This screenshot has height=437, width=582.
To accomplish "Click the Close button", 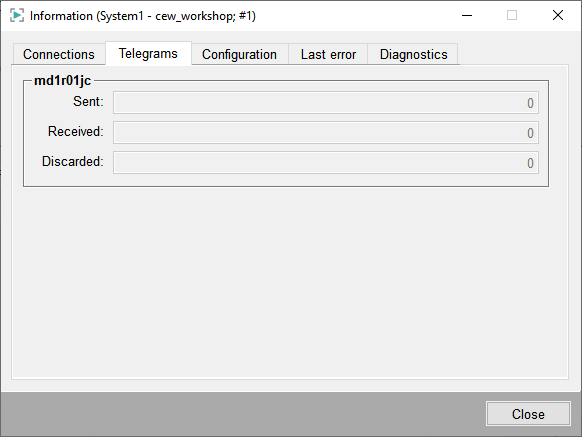I will click(528, 414).
